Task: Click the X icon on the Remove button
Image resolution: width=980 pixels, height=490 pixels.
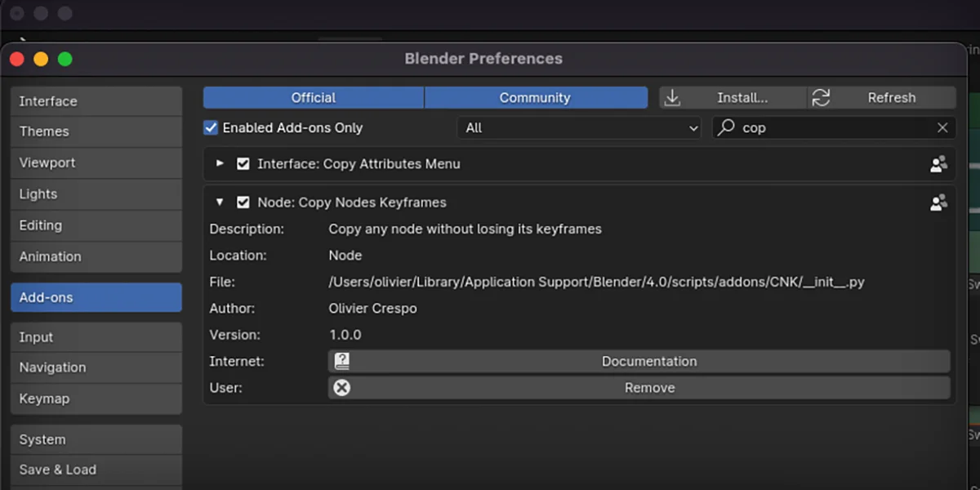Action: pos(341,387)
